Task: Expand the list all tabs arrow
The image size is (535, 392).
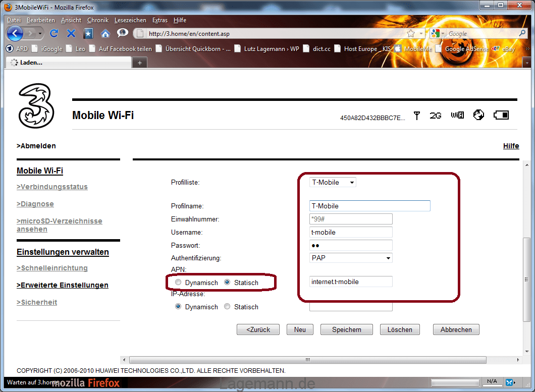Action: point(527,63)
